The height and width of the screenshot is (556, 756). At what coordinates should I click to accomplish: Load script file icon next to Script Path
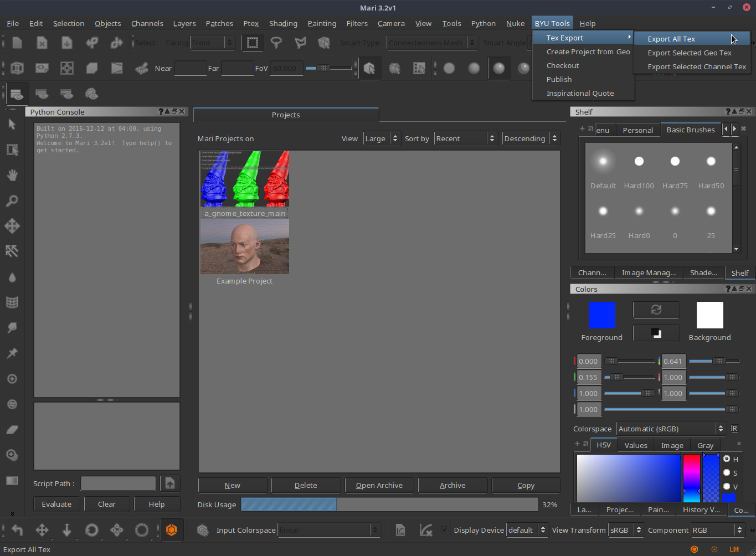pos(170,483)
